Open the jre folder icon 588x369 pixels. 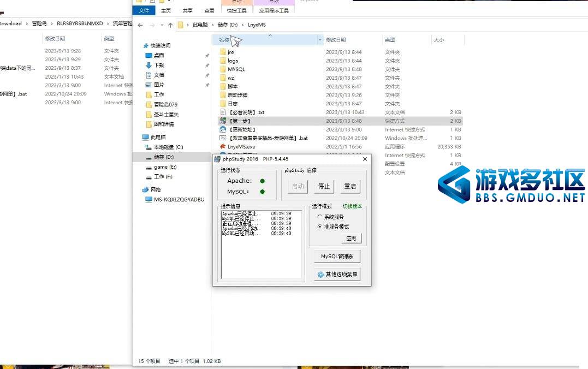coord(223,52)
